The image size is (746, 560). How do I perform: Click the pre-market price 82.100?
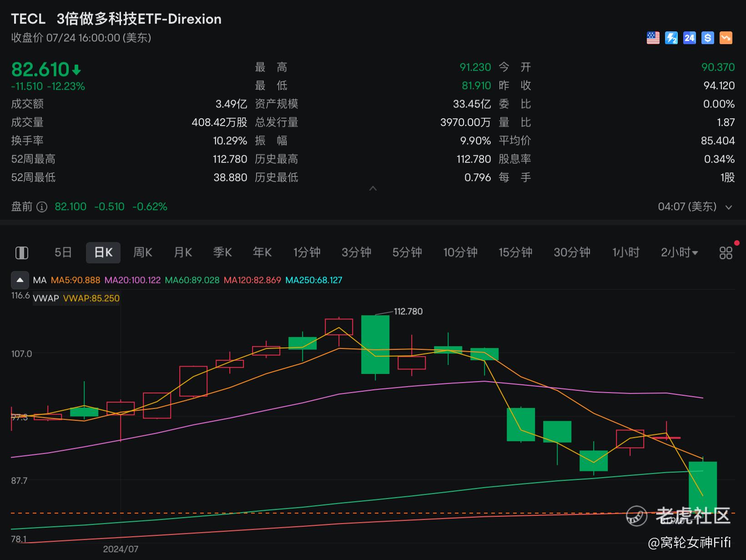71,207
